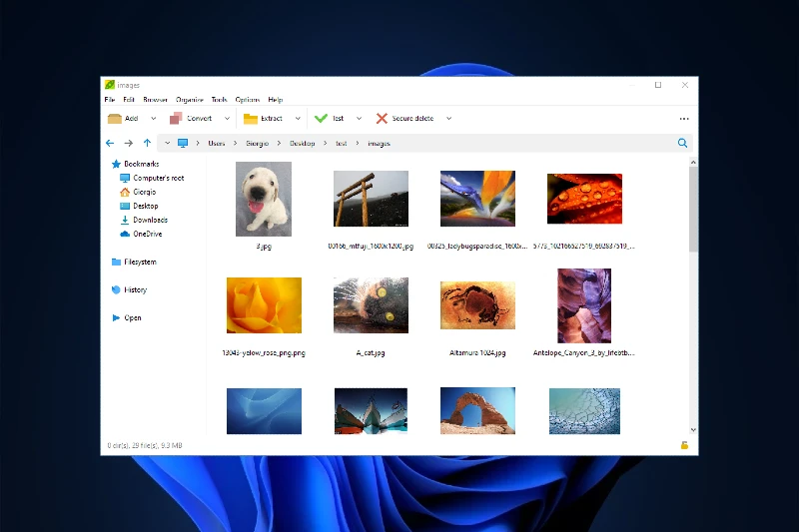Navigate to Giorgio in breadcrumb
The width and height of the screenshot is (799, 532).
[x=257, y=143]
